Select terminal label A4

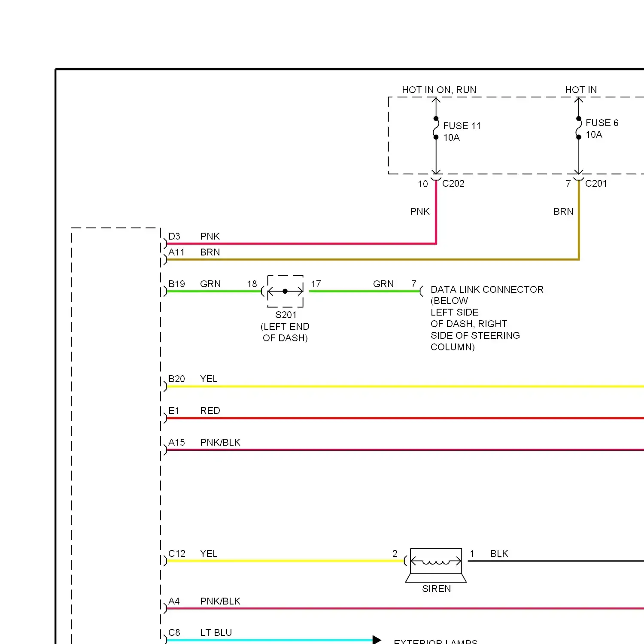point(174,601)
